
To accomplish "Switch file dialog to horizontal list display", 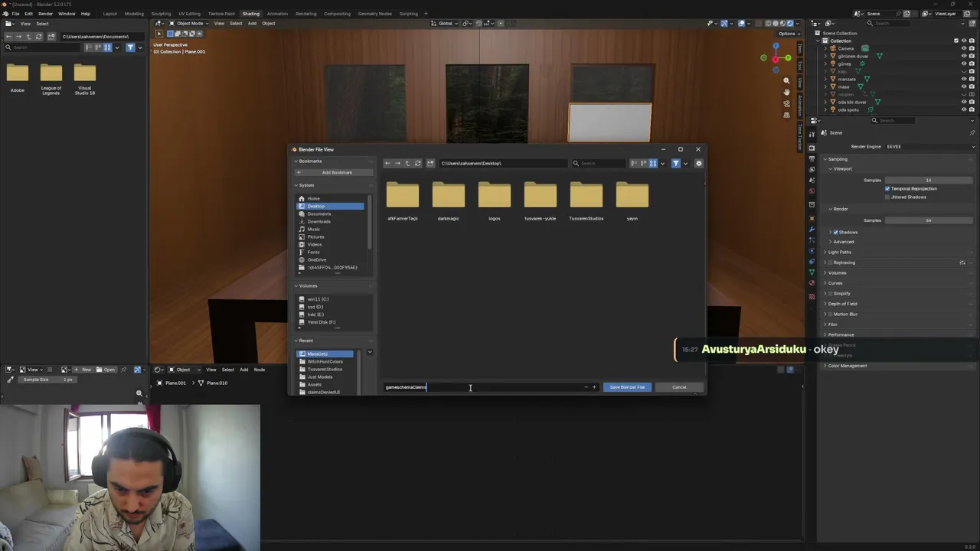I will coord(644,163).
